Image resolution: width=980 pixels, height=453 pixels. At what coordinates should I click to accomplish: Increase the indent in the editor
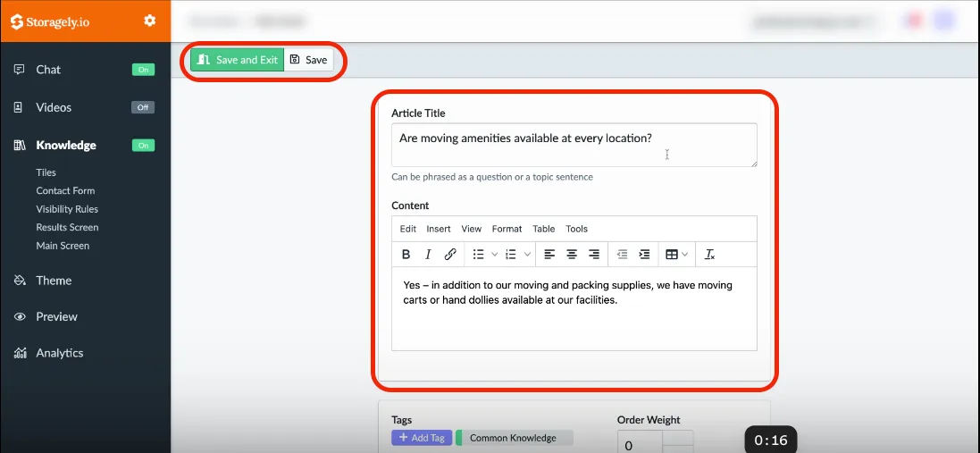click(644, 255)
